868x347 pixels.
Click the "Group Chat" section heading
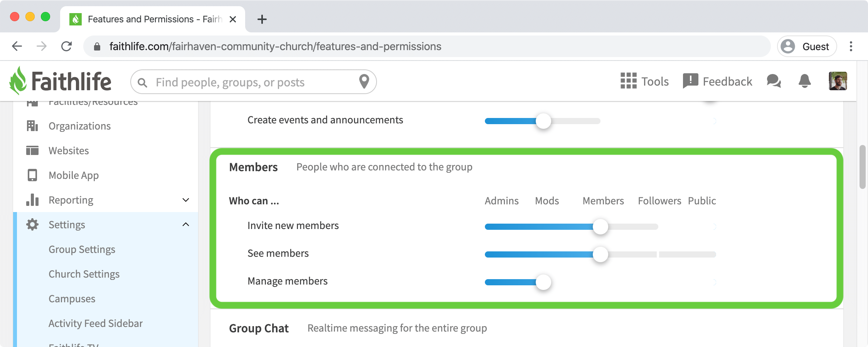point(259,328)
